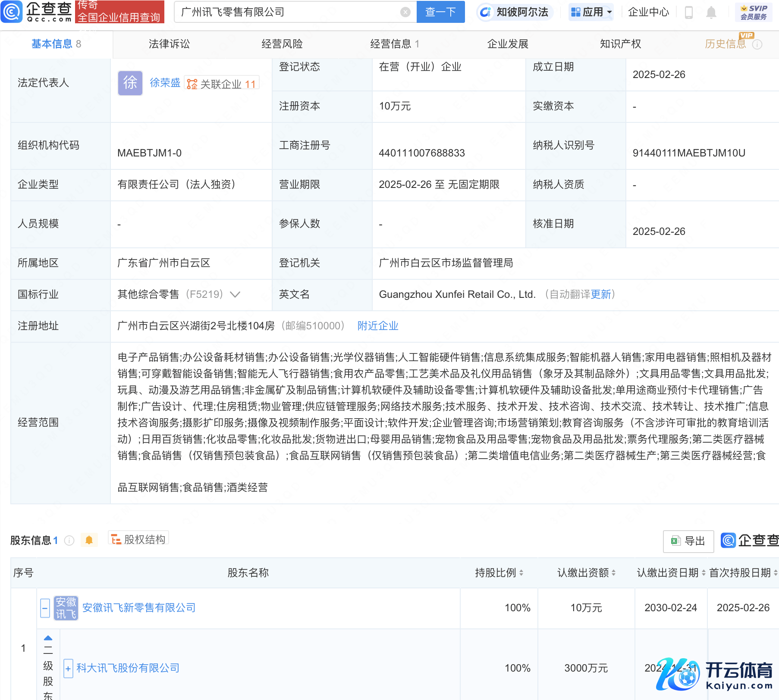Screen dimensions: 779x700
Task: Click the SVIP member service icon
Action: coord(754,12)
